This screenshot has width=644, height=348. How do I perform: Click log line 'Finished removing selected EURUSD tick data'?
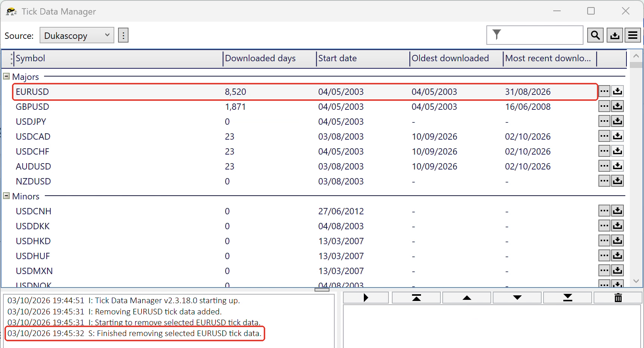coord(134,333)
